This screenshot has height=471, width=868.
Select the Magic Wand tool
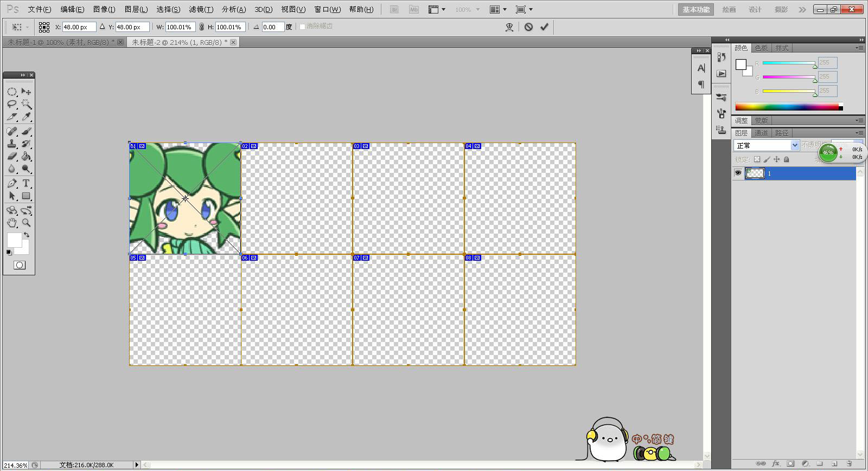(x=26, y=104)
